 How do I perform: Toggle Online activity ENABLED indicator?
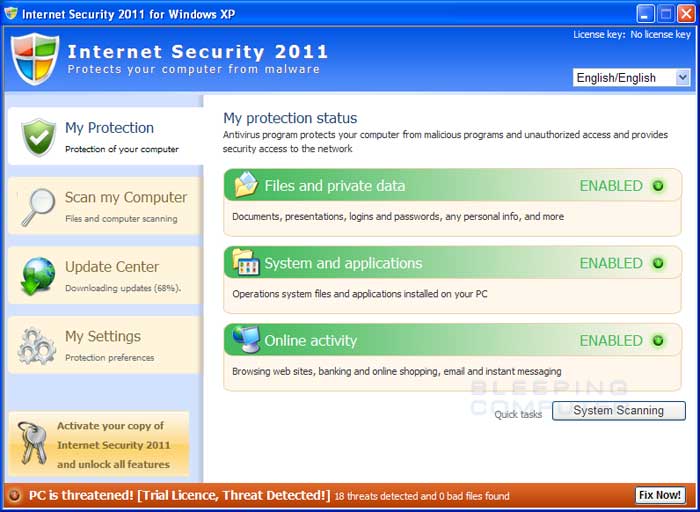pyautogui.click(x=658, y=341)
